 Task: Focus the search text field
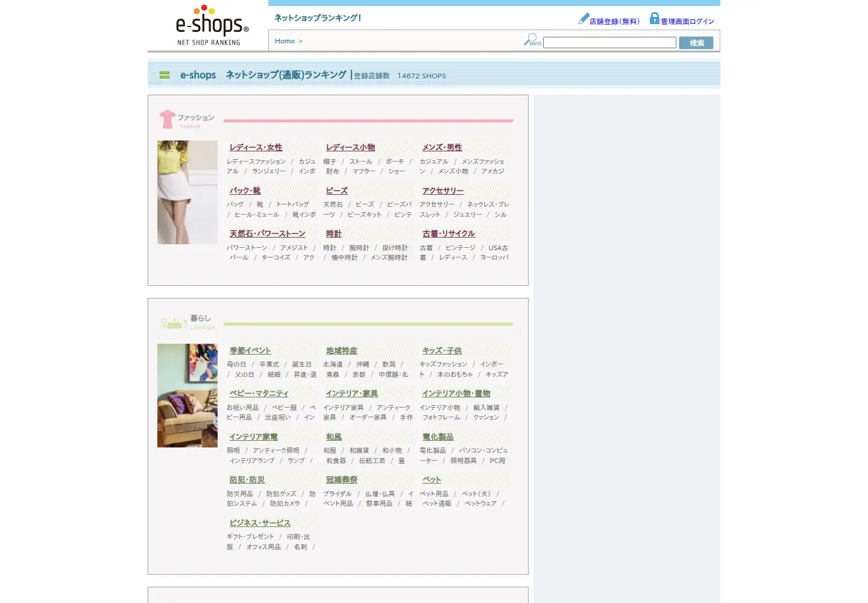pyautogui.click(x=609, y=43)
